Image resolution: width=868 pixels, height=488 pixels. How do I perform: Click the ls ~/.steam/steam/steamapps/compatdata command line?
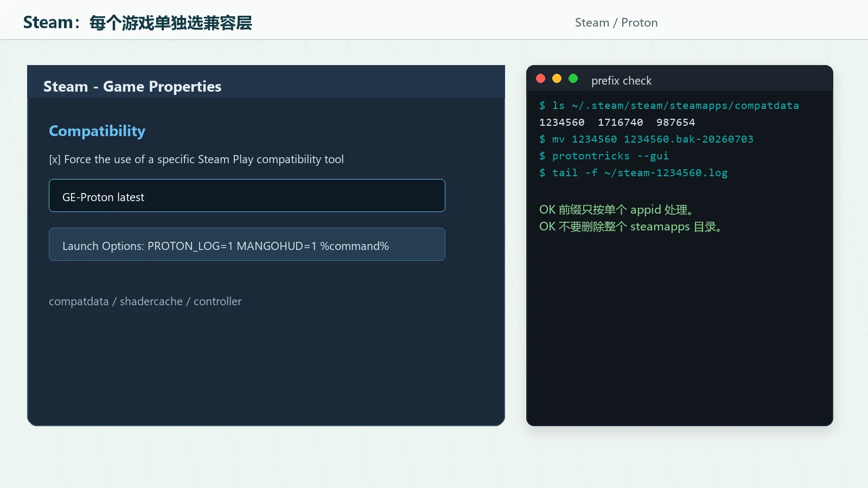tap(669, 106)
